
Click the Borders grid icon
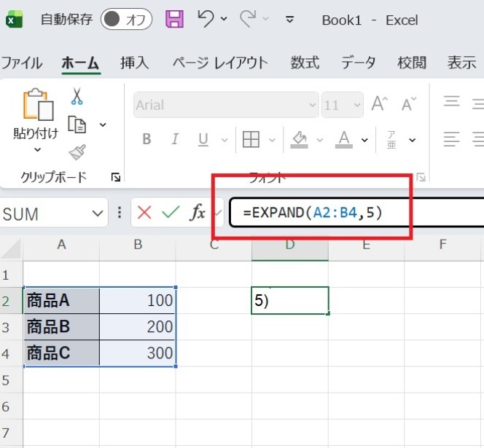click(251, 139)
